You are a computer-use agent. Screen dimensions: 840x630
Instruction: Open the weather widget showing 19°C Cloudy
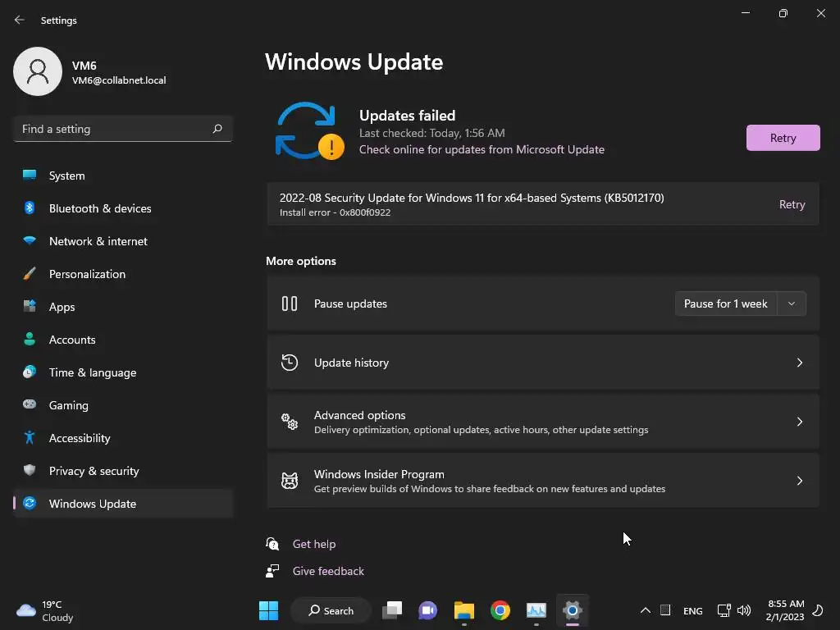[x=45, y=610]
